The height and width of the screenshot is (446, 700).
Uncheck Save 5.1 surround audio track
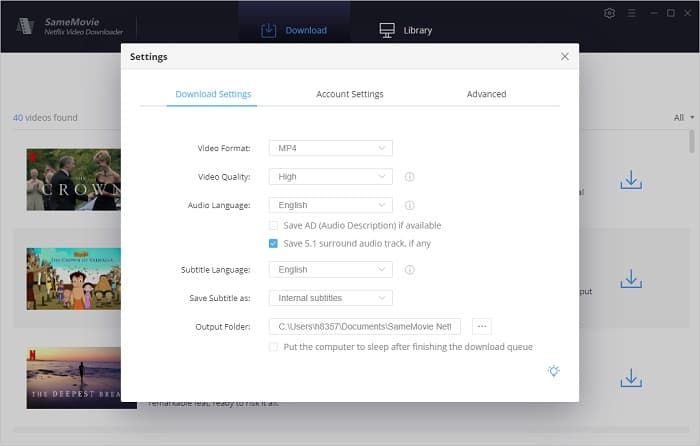point(274,243)
